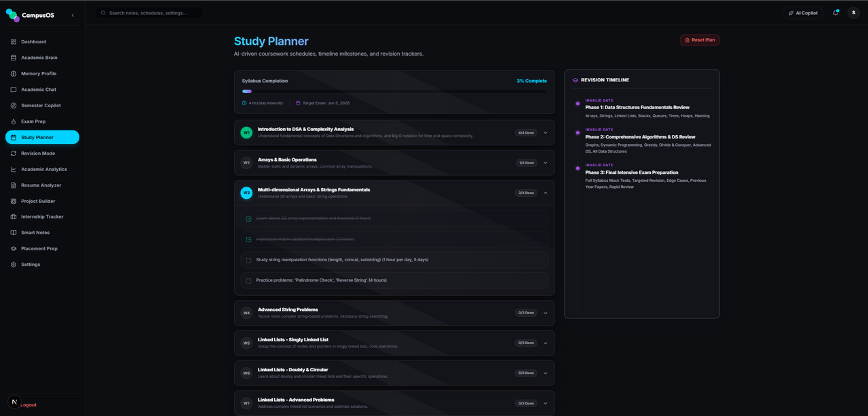Open the AI Copilot button
The height and width of the screenshot is (416, 868).
(x=803, y=13)
